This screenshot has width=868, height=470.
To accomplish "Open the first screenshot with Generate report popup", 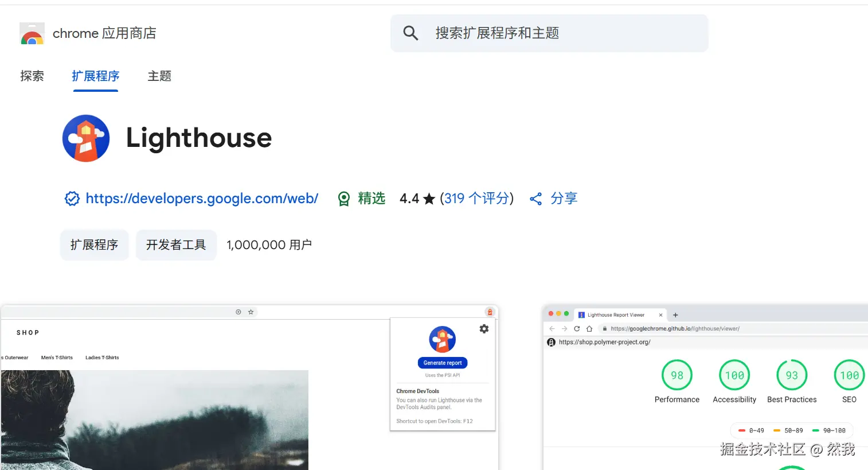I will pyautogui.click(x=249, y=388).
